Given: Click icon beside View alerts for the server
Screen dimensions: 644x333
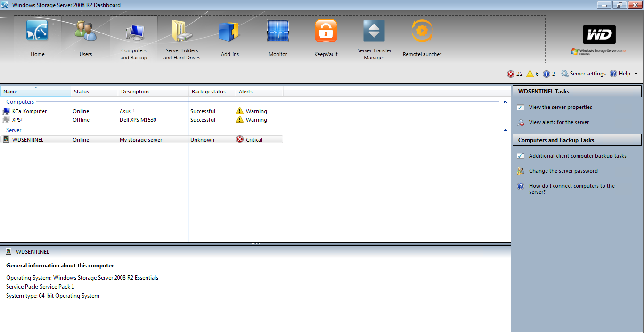Looking at the screenshot, I should [x=521, y=122].
